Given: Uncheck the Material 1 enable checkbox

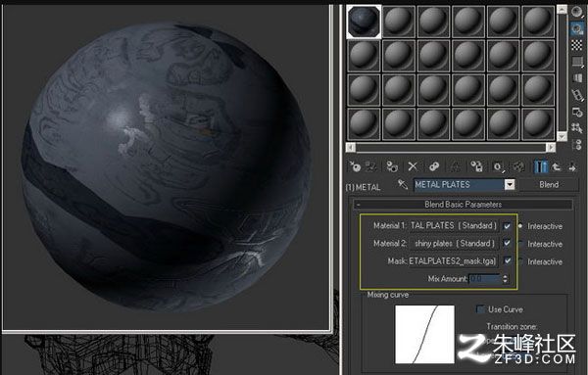Looking at the screenshot, I should pos(507,226).
